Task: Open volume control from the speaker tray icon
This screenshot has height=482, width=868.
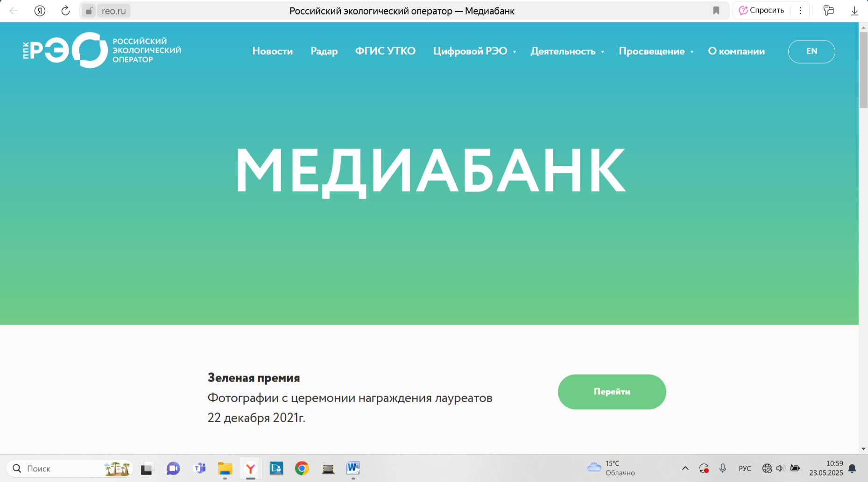Action: (x=780, y=468)
